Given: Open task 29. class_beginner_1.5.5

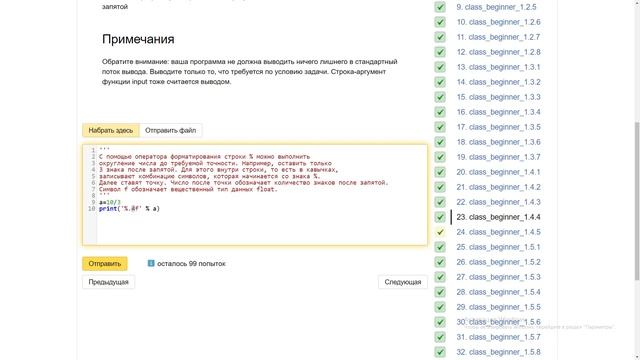Looking at the screenshot, I should click(x=498, y=307).
